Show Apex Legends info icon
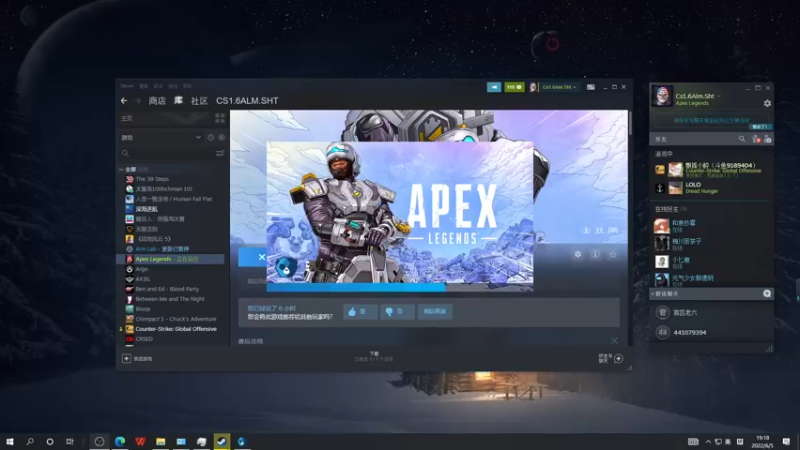The width and height of the screenshot is (800, 450). (x=595, y=254)
